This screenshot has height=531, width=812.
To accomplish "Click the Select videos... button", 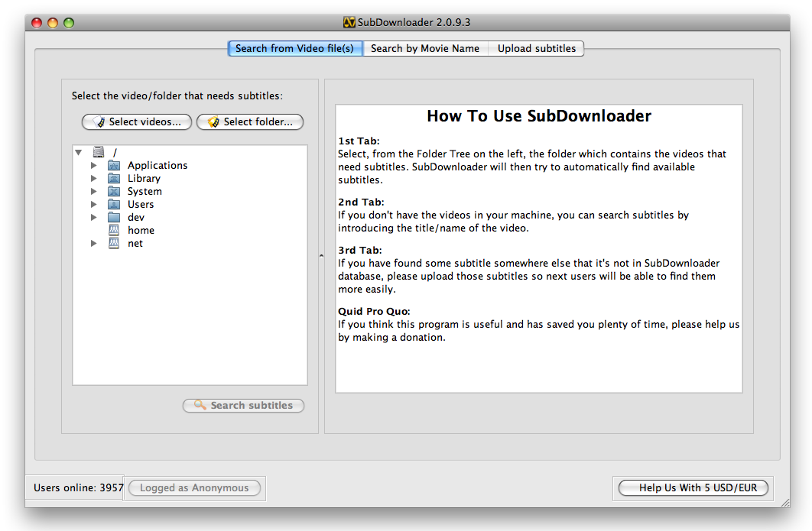I will [x=137, y=122].
